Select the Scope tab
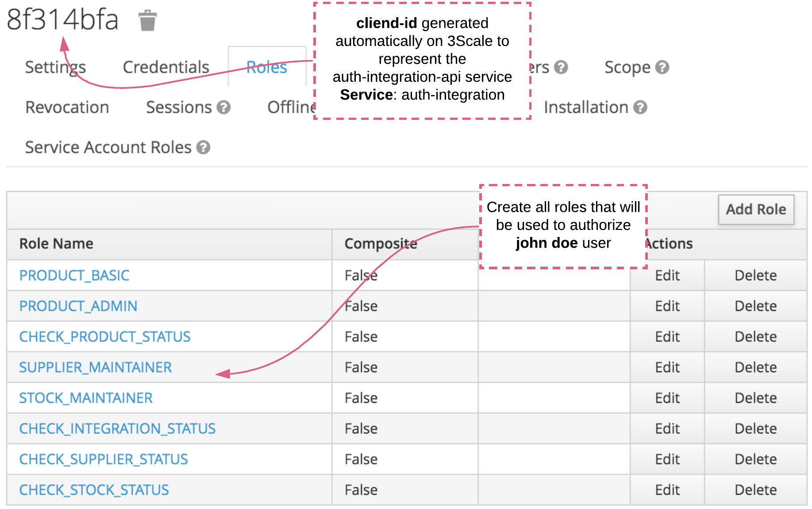 tap(627, 67)
